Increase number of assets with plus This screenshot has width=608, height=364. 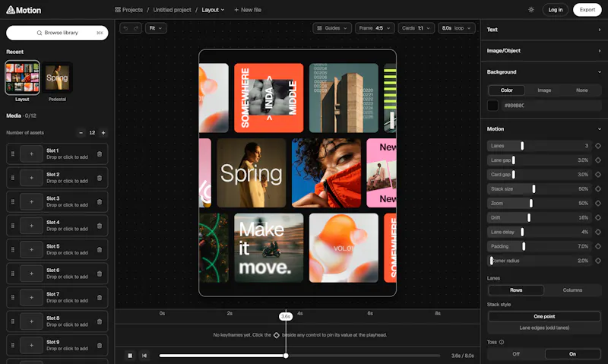coord(103,132)
